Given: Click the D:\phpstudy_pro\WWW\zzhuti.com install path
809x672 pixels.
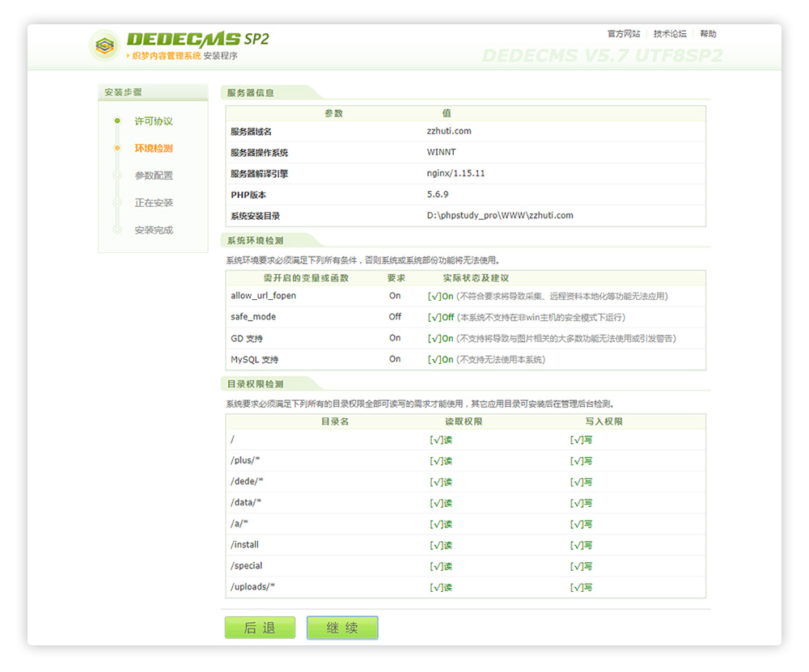Looking at the screenshot, I should [500, 216].
